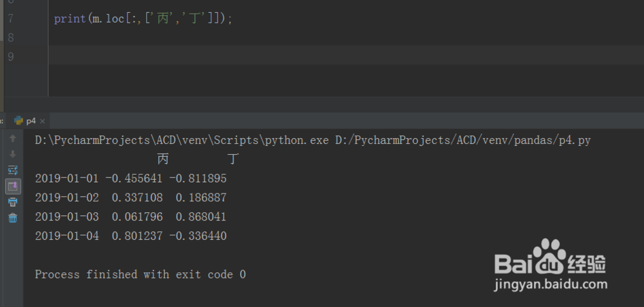Toggle Scroll to End in console

click(x=12, y=186)
